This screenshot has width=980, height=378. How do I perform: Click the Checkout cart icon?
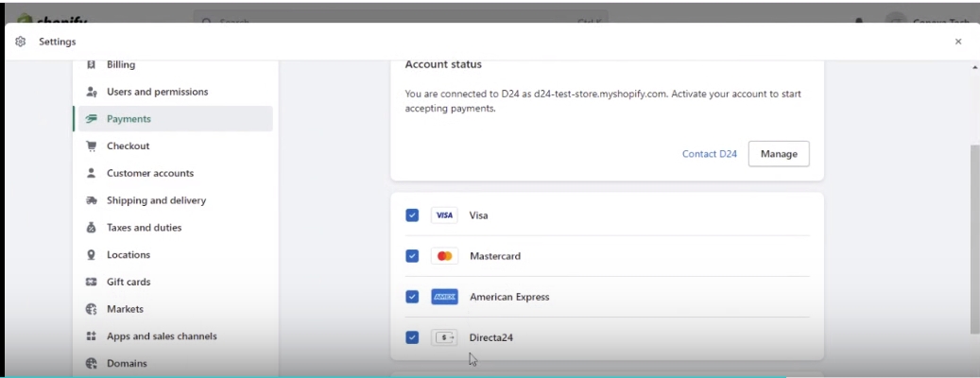point(92,146)
